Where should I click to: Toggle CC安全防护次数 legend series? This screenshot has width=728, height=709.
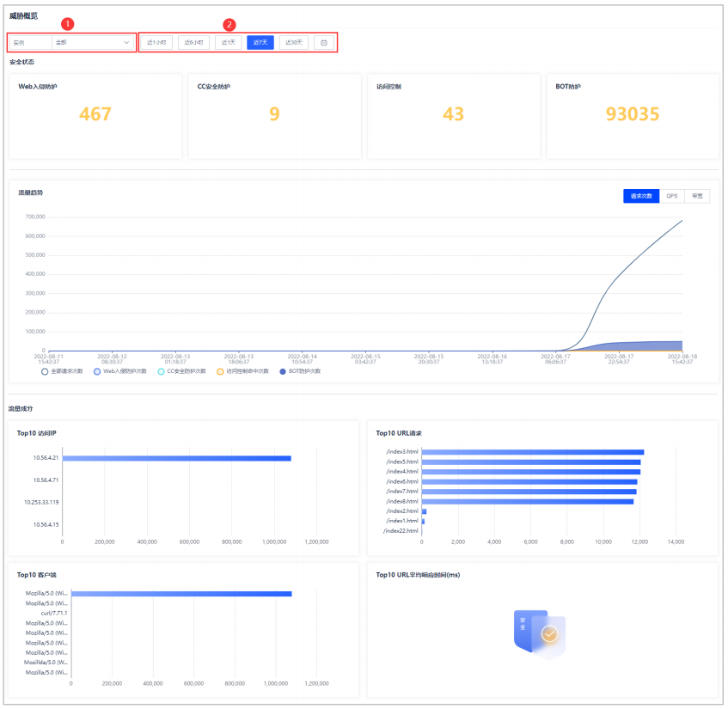point(182,371)
